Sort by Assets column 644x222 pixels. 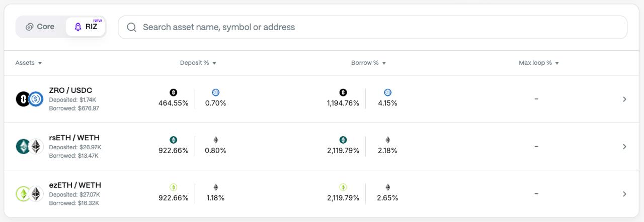click(x=29, y=63)
